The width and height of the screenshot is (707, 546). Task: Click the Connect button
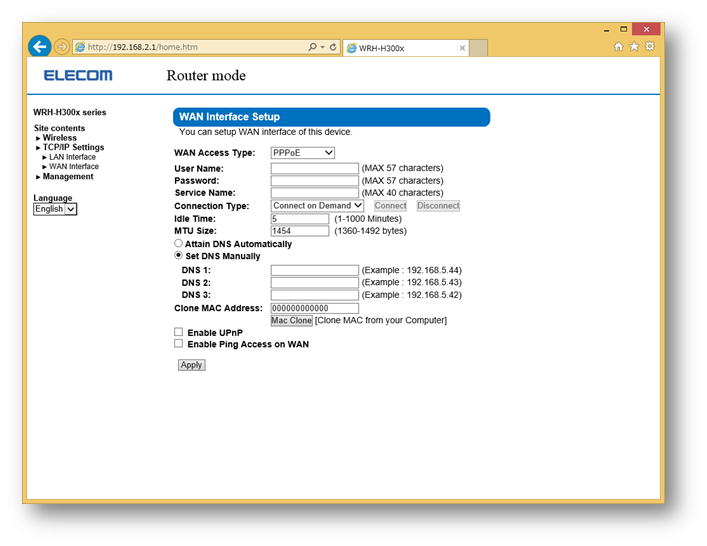390,206
